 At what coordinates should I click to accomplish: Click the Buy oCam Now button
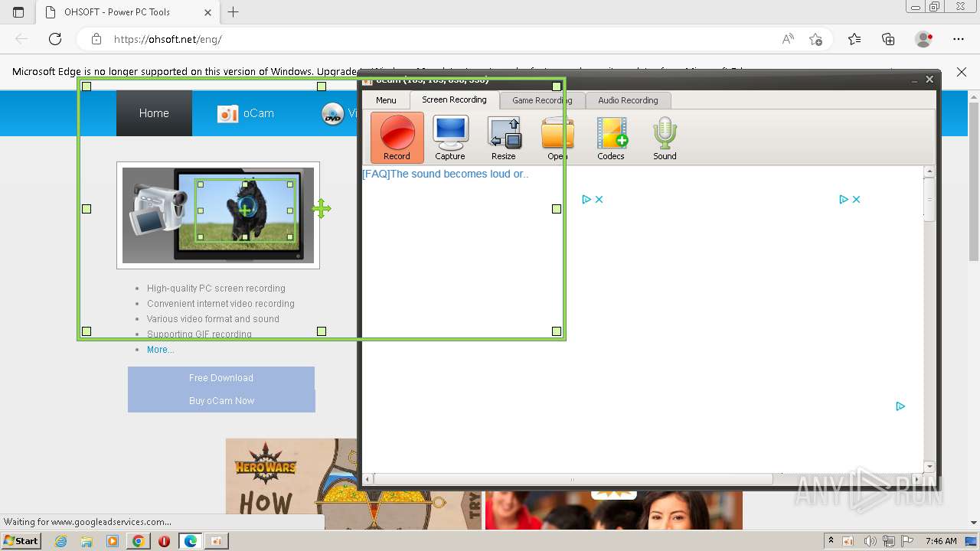(221, 401)
